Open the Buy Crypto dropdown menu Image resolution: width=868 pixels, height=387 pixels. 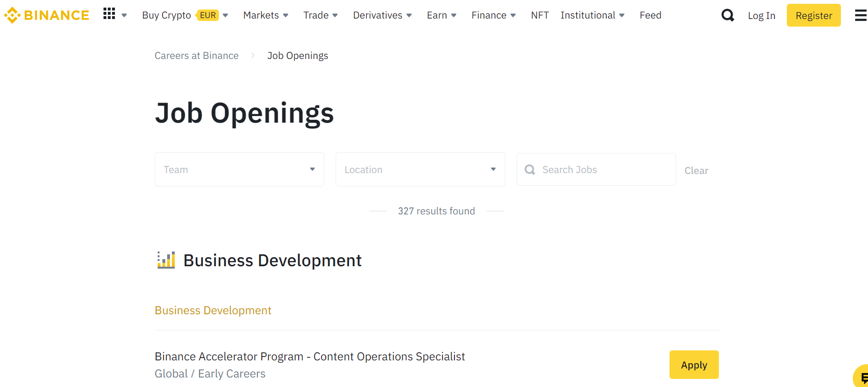point(167,15)
